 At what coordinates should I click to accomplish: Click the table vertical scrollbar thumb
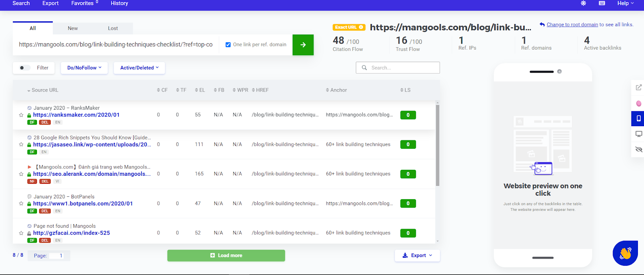coord(438,145)
